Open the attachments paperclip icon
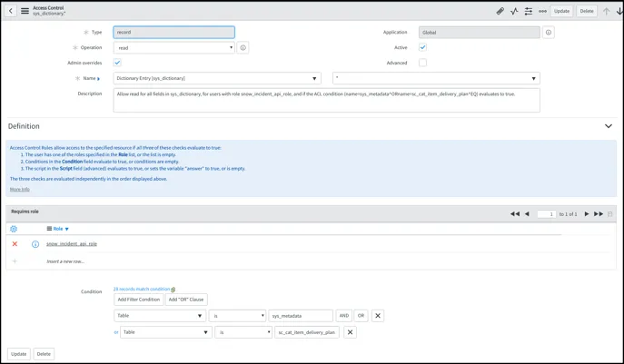The height and width of the screenshot is (364, 624). click(x=500, y=11)
